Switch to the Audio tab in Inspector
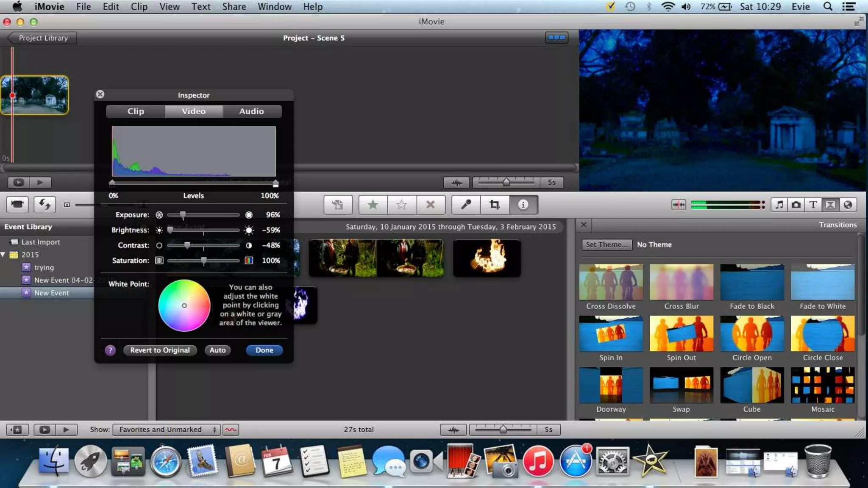Viewport: 868px width, 488px height. pyautogui.click(x=252, y=111)
